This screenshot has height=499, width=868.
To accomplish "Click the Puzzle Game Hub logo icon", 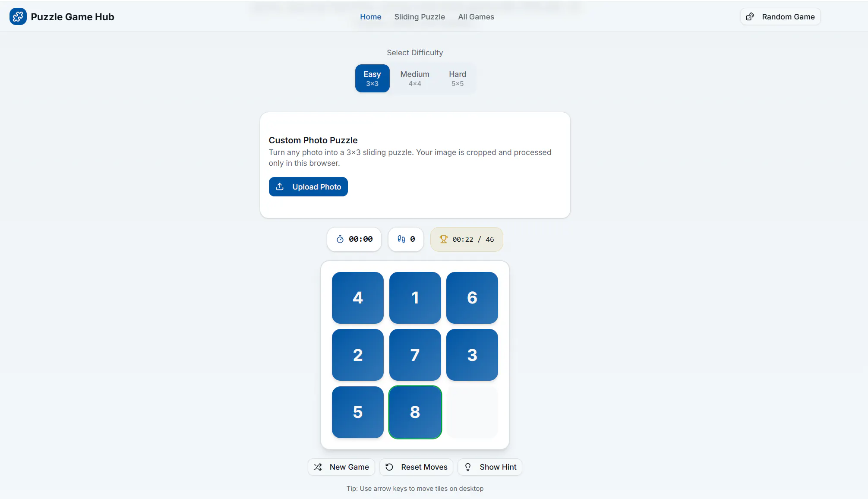I will click(18, 16).
